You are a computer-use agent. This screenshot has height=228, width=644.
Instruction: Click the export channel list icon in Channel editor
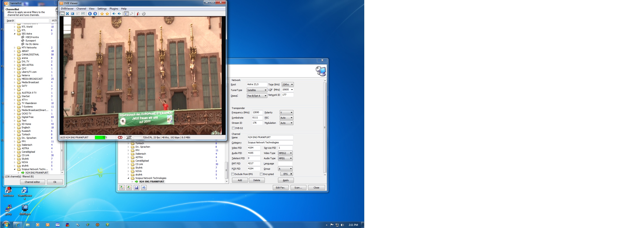[x=129, y=188]
